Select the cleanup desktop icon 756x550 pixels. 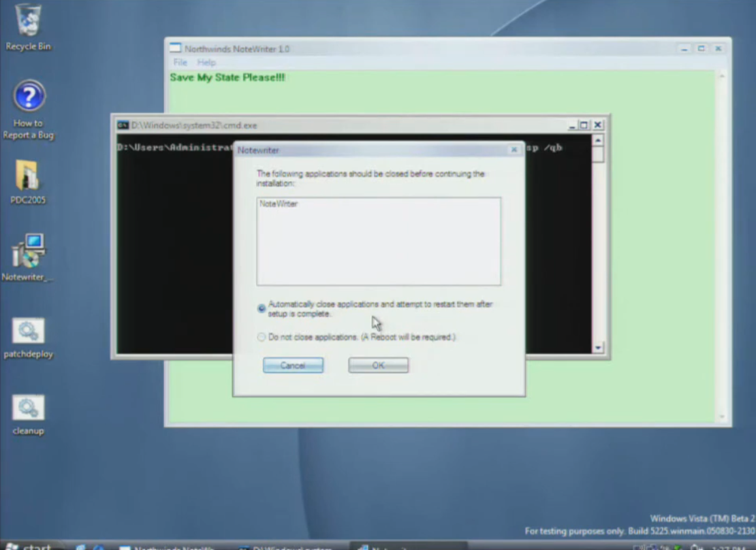coord(28,415)
